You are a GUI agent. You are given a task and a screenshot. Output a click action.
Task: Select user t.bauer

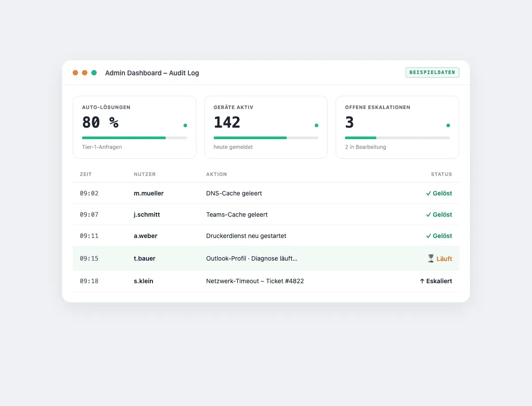click(145, 258)
